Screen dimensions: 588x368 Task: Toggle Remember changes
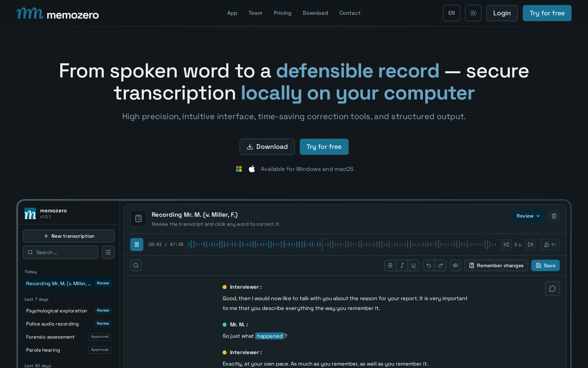[496, 266]
